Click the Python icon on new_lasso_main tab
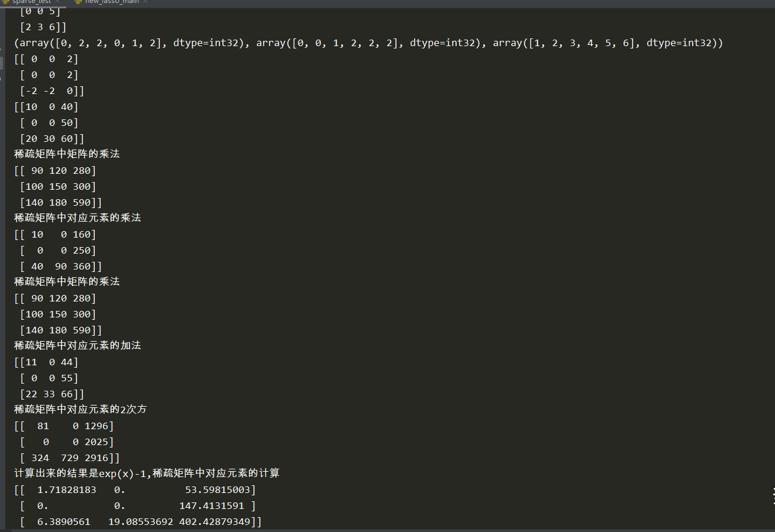 (78, 2)
